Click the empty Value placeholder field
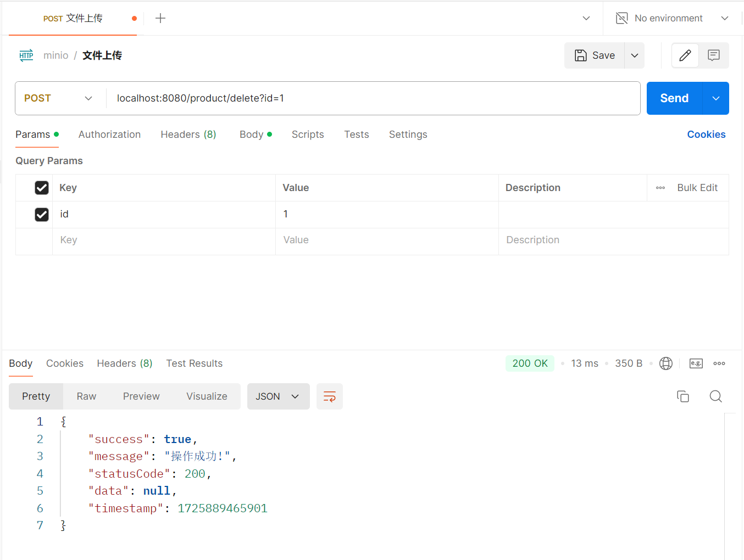This screenshot has width=744, height=560. point(387,240)
